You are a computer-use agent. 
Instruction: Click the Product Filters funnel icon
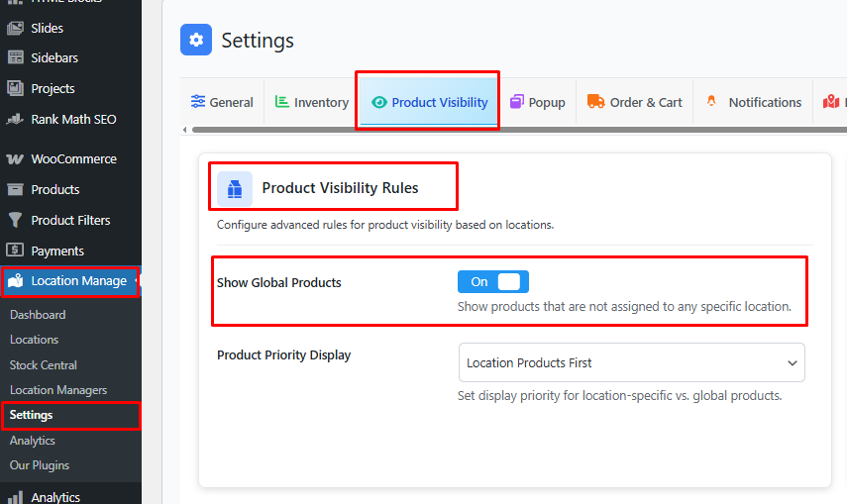pyautogui.click(x=15, y=220)
